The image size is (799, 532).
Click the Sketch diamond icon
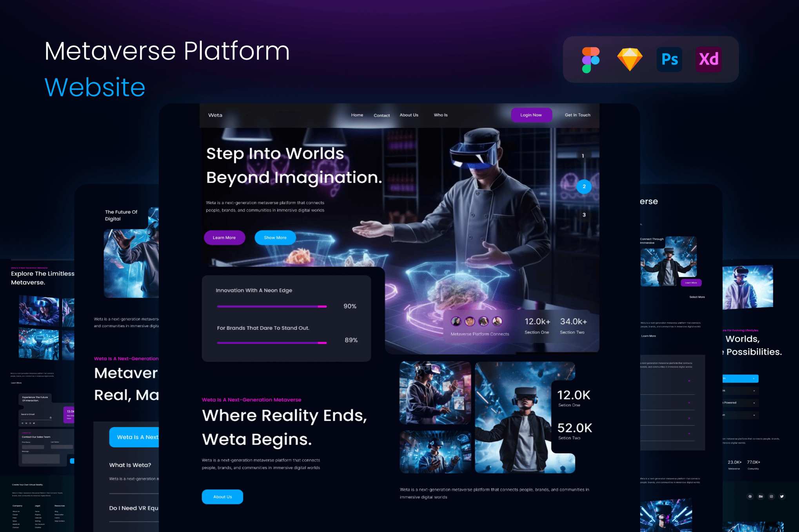click(x=630, y=60)
